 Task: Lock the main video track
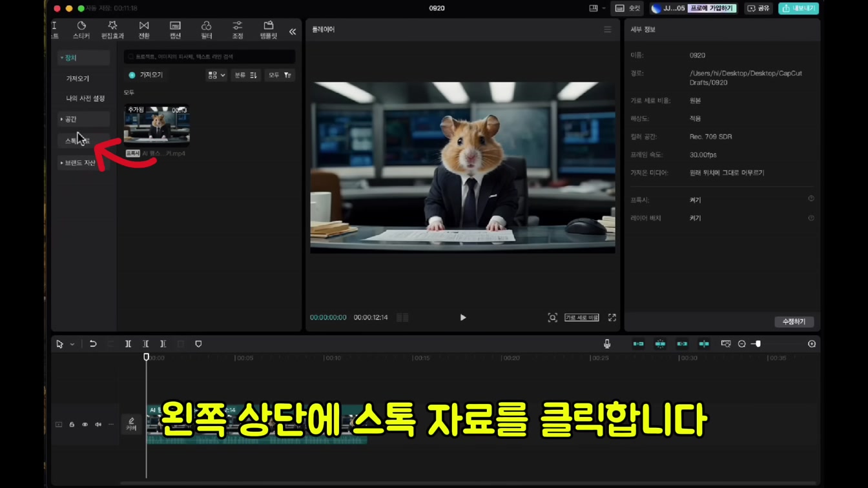coord(72,425)
